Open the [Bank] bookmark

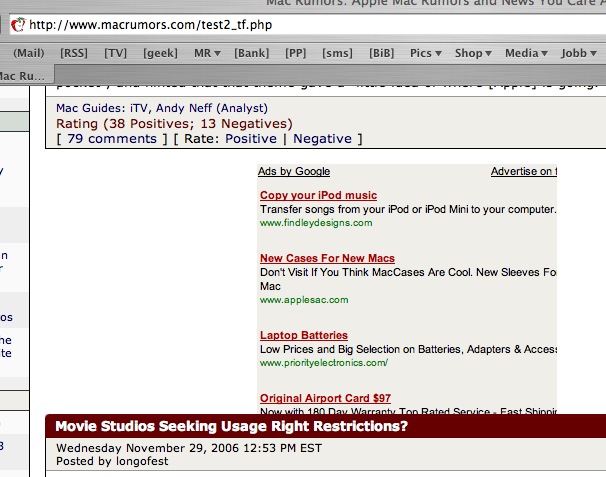pyautogui.click(x=252, y=53)
